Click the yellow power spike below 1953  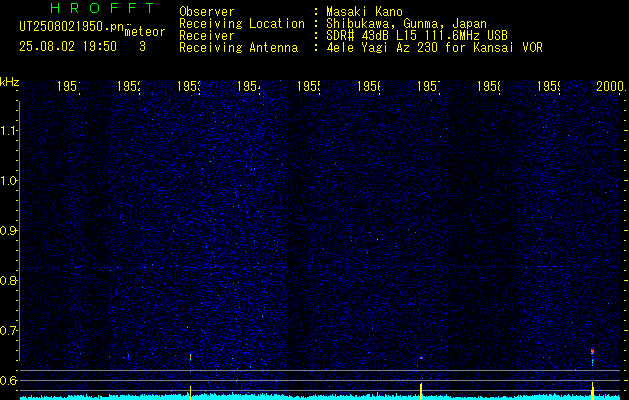pos(190,392)
